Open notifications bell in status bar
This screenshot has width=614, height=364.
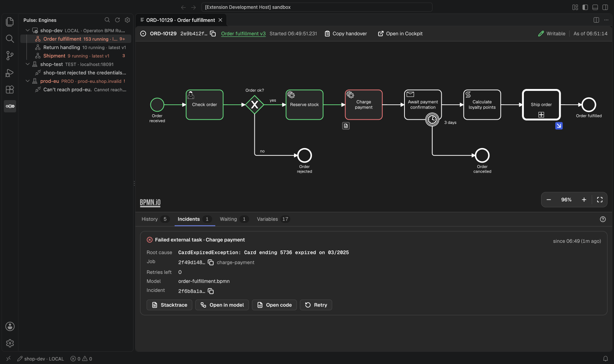606,359
